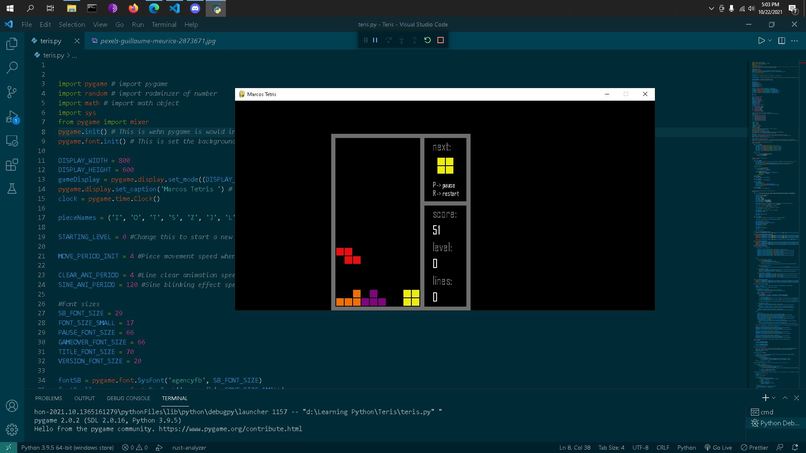Start Go Live server from status bar
The width and height of the screenshot is (806, 453).
[x=718, y=447]
